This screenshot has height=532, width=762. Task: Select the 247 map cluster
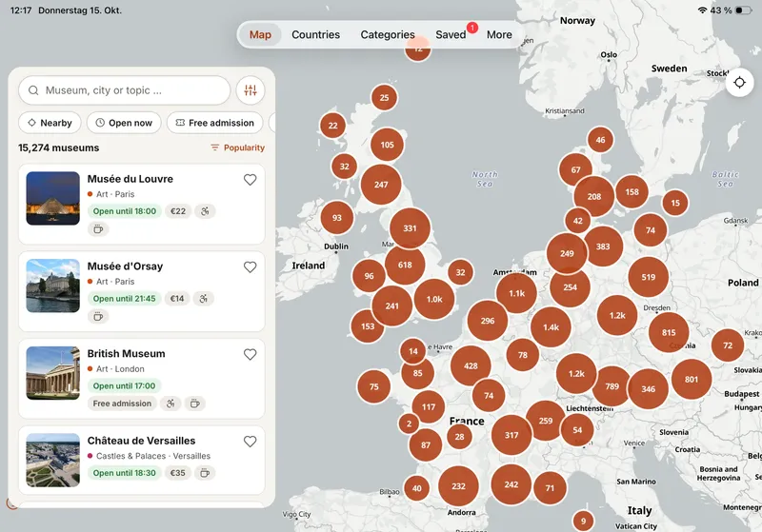(x=381, y=185)
